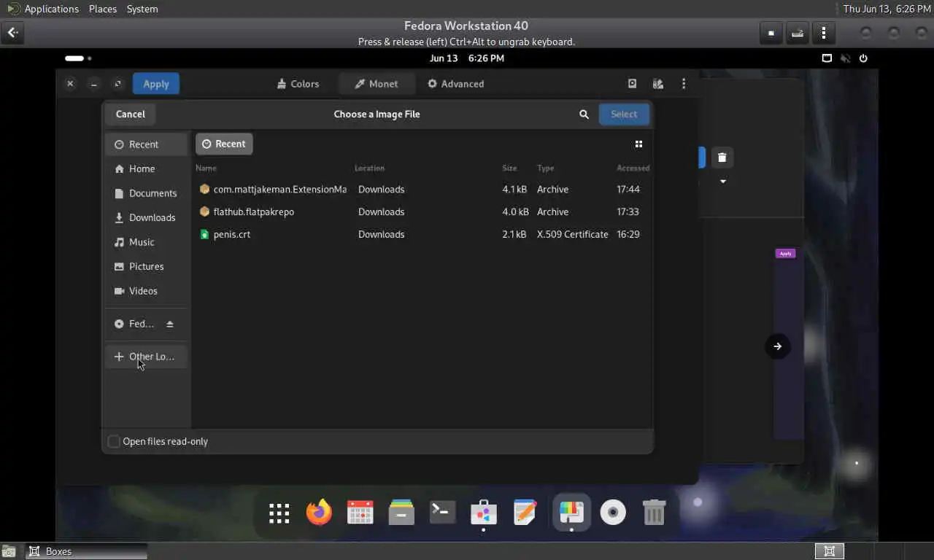Open the System menu
Screen dimensions: 934x560
coord(142,9)
